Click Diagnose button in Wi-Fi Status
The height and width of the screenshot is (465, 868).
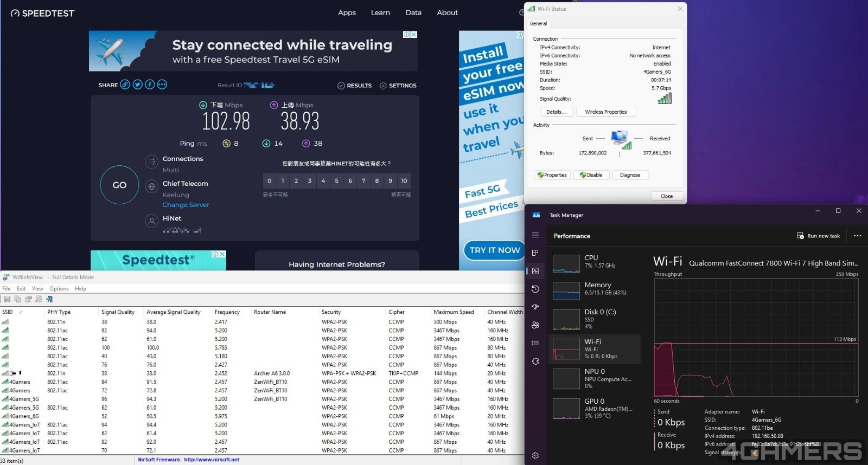point(630,175)
